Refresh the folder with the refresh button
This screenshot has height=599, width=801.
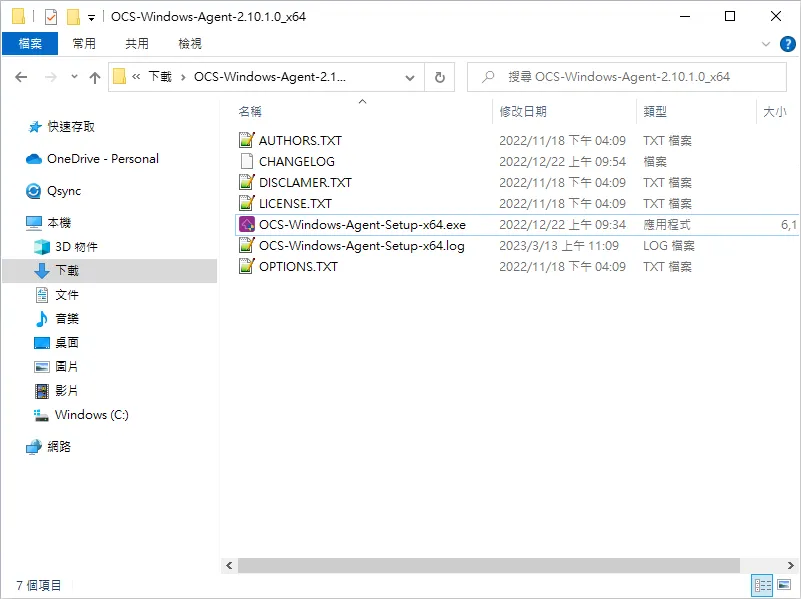(x=439, y=77)
